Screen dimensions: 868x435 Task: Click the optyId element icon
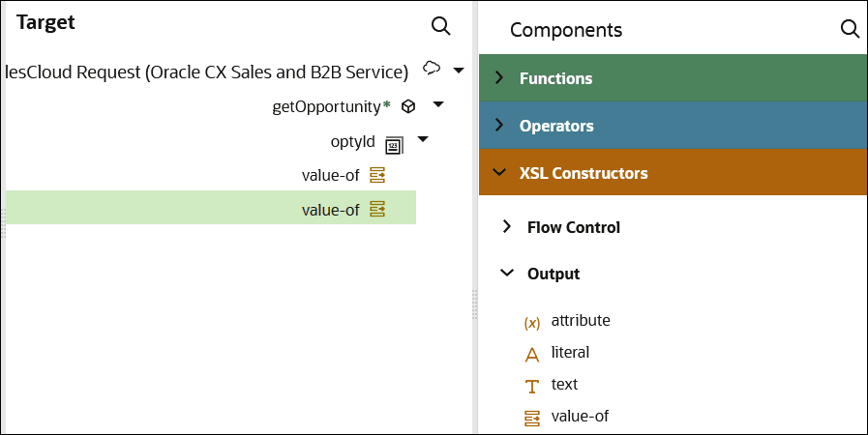394,144
